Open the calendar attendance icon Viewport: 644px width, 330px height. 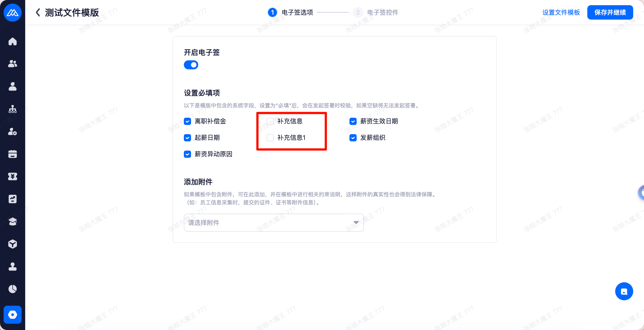tap(13, 154)
